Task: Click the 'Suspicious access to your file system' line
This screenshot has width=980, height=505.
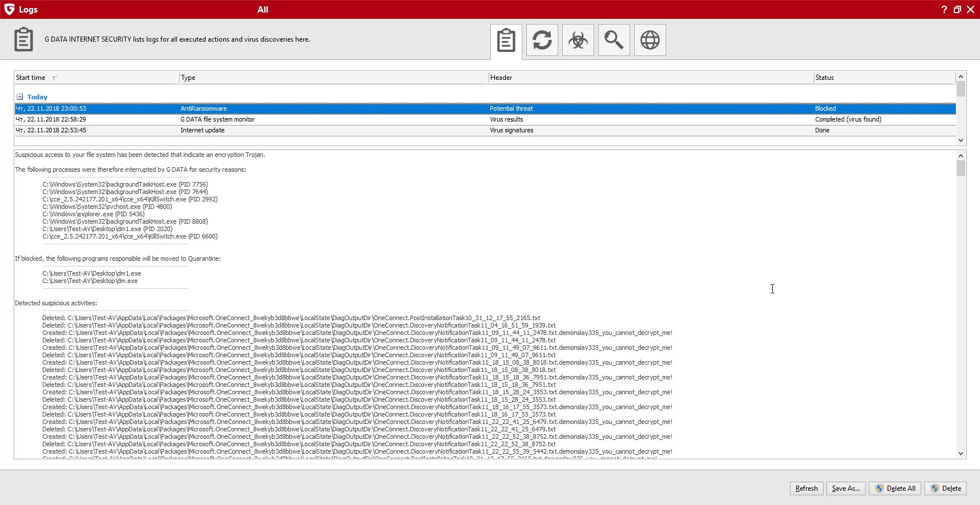Action: point(140,155)
